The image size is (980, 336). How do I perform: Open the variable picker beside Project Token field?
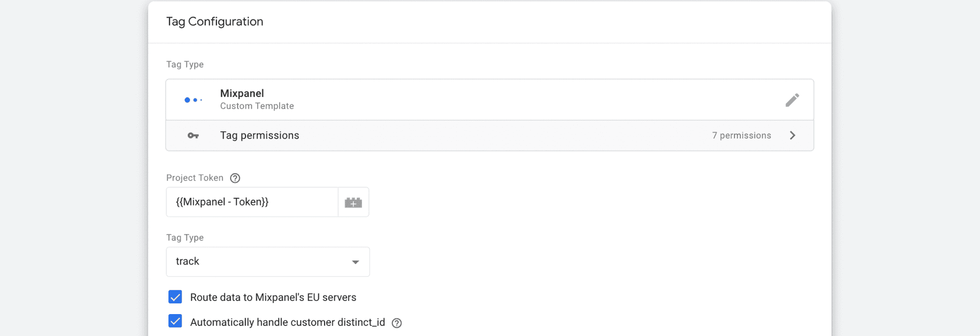(x=353, y=202)
